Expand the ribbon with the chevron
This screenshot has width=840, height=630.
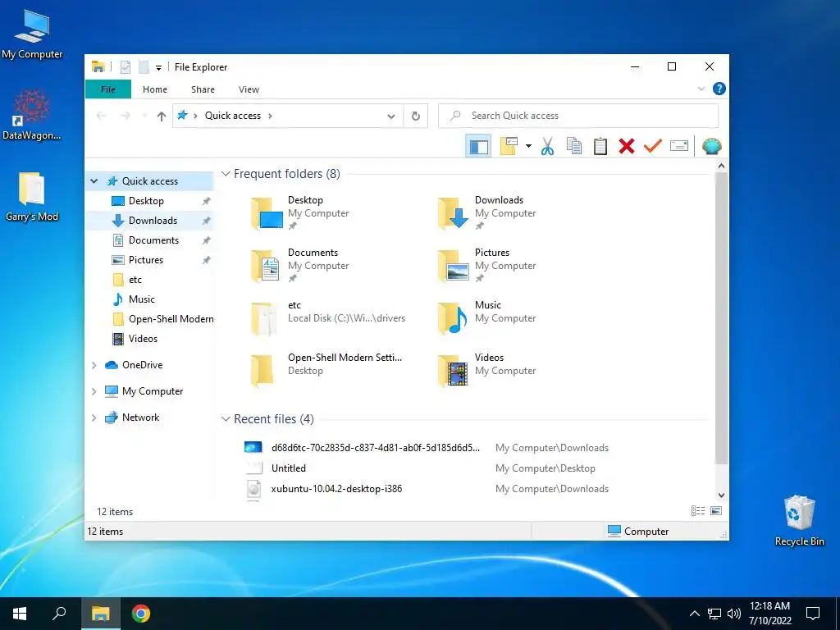(701, 89)
